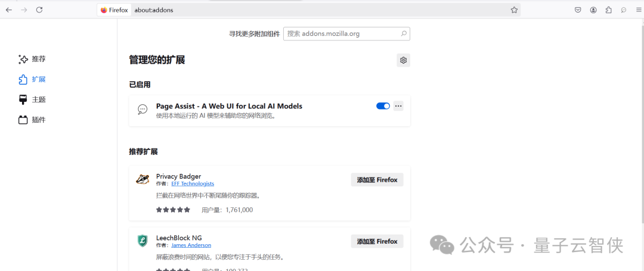This screenshot has height=271, width=644.
Task: Open EFF Technologists author link
Action: (193, 183)
